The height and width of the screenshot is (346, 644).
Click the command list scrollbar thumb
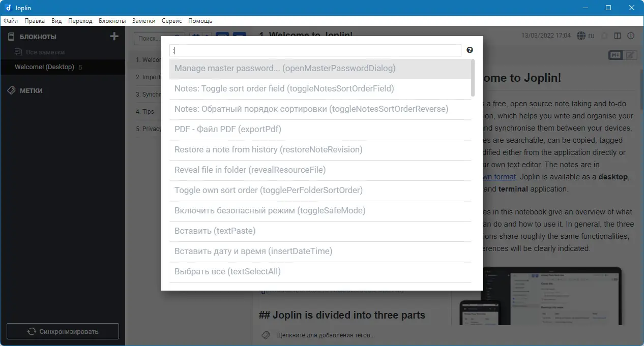coord(473,78)
